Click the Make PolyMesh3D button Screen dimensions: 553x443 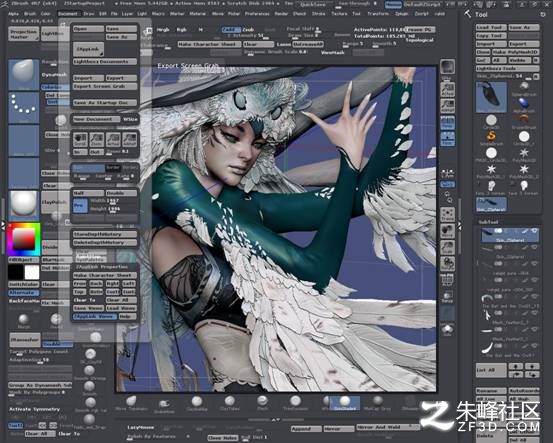pyautogui.click(x=515, y=52)
